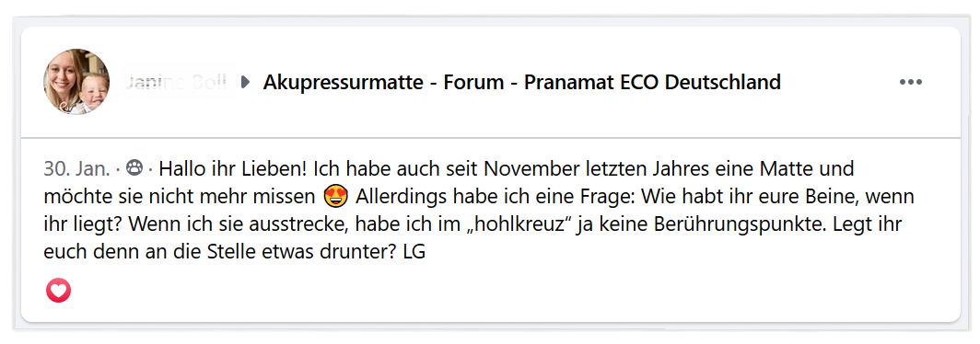Click the triangle arrow before the group name
The width and height of the screenshot is (980, 344).
coord(246,82)
